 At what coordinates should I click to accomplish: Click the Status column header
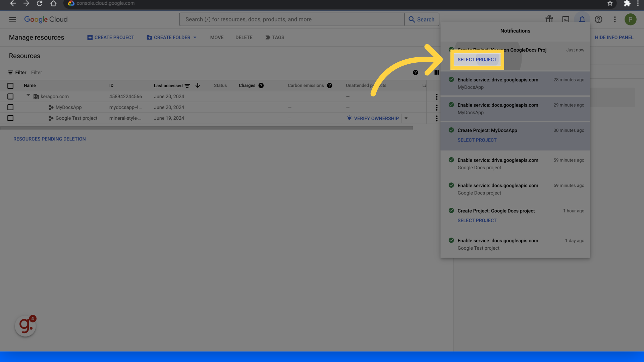220,85
